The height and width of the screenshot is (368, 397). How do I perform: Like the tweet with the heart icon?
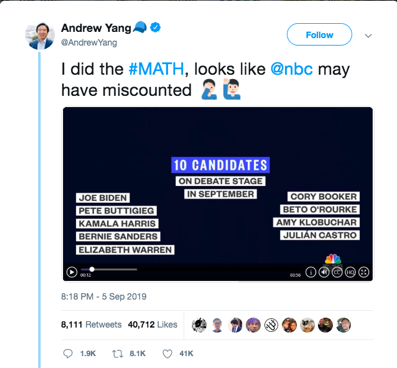[x=167, y=354]
